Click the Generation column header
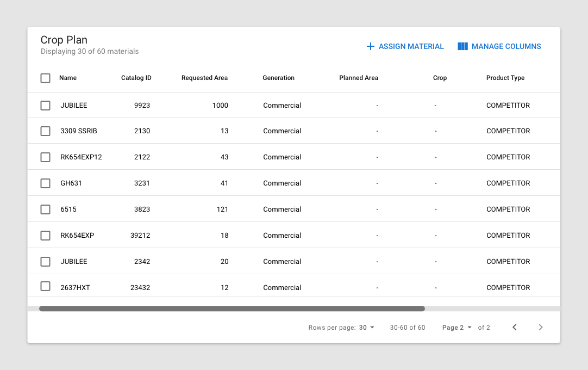 [x=278, y=78]
